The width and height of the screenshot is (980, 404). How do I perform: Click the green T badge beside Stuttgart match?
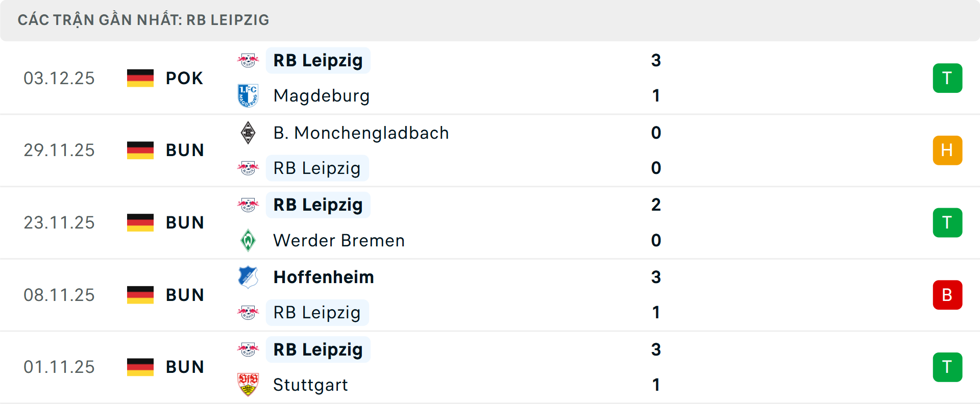947,367
